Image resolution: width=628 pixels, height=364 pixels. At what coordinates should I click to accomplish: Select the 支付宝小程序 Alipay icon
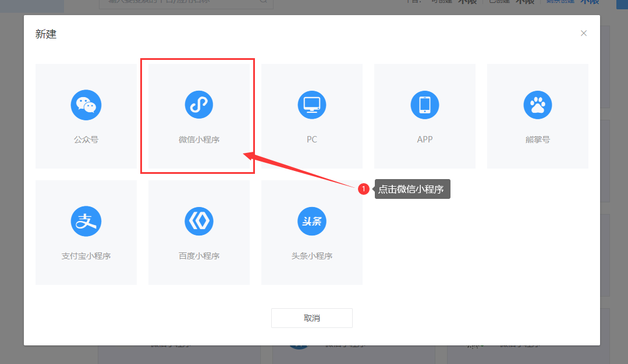point(86,221)
